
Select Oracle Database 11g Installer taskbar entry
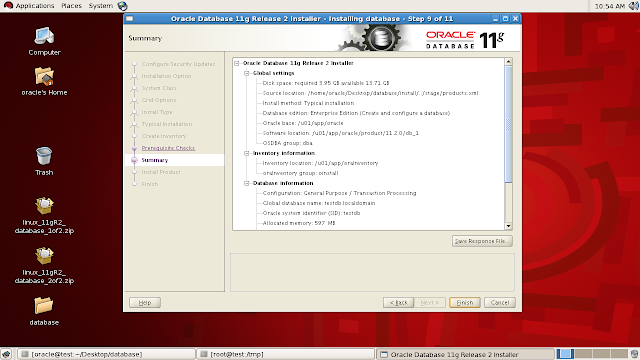[x=465, y=354]
